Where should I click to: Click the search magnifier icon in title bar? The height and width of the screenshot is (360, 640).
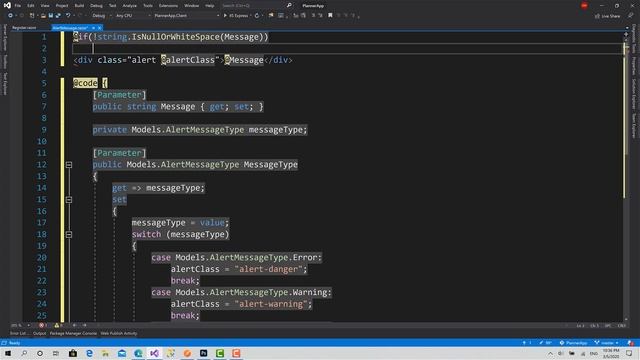coord(289,6)
